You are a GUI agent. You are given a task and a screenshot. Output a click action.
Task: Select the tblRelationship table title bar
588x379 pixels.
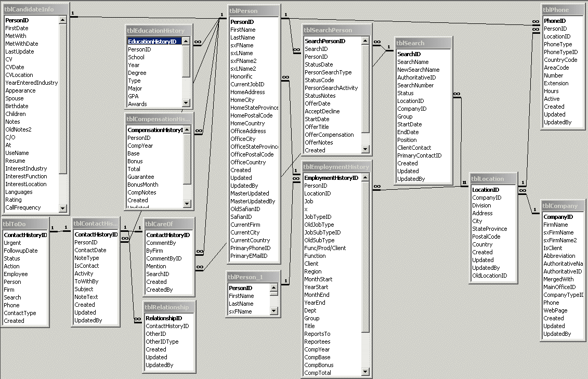(x=169, y=307)
